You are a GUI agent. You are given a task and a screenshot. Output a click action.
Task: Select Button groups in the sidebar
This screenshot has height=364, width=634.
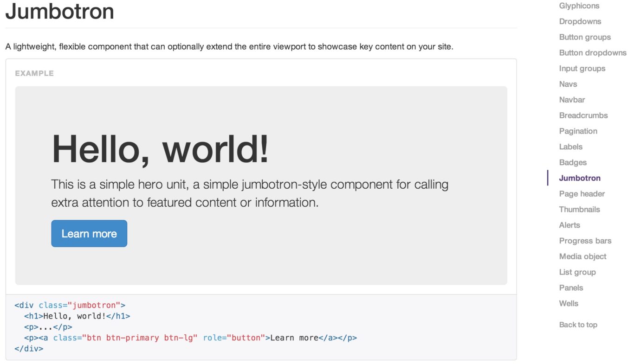tap(585, 37)
